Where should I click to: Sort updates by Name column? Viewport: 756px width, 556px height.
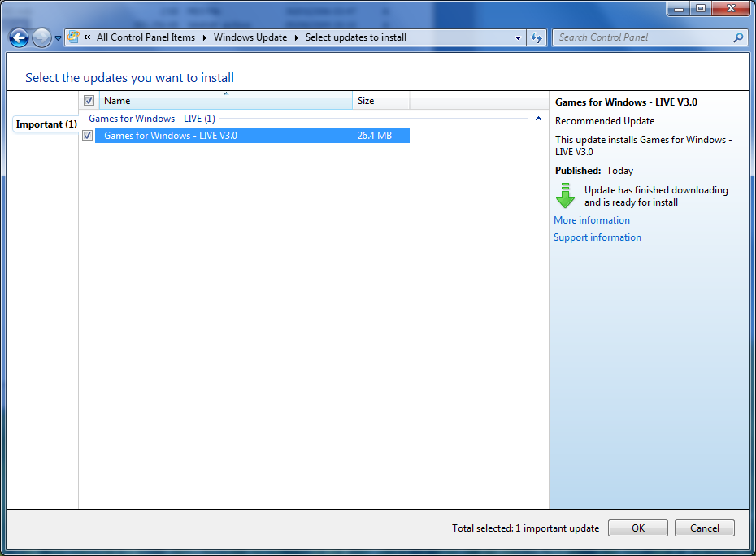226,100
